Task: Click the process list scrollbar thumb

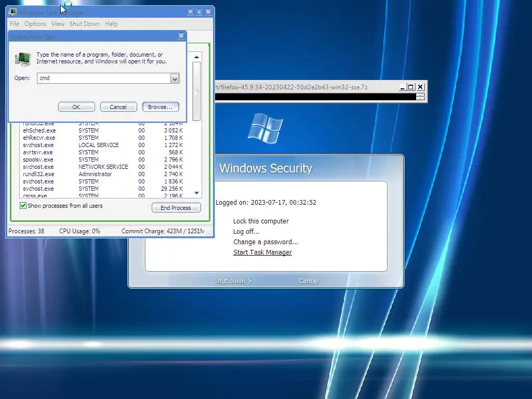Action: point(196,91)
